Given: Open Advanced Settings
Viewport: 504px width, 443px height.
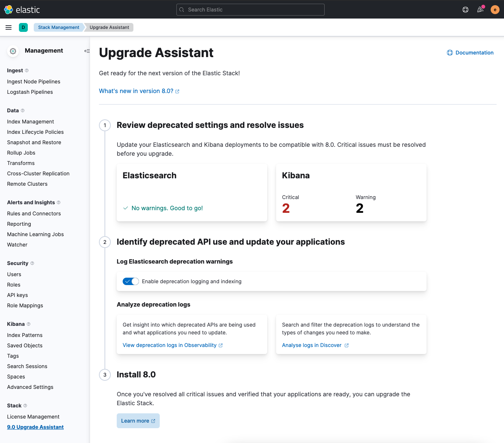Looking at the screenshot, I should coord(30,387).
